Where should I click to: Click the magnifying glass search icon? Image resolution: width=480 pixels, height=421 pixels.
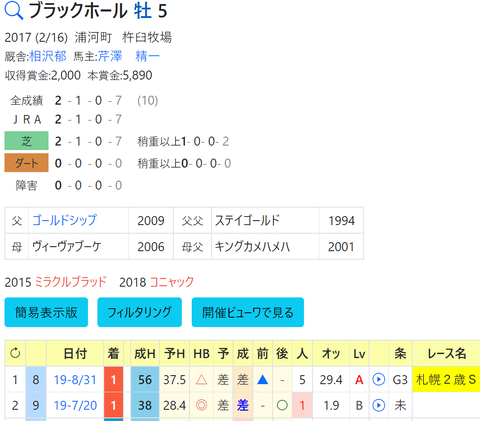(13, 11)
